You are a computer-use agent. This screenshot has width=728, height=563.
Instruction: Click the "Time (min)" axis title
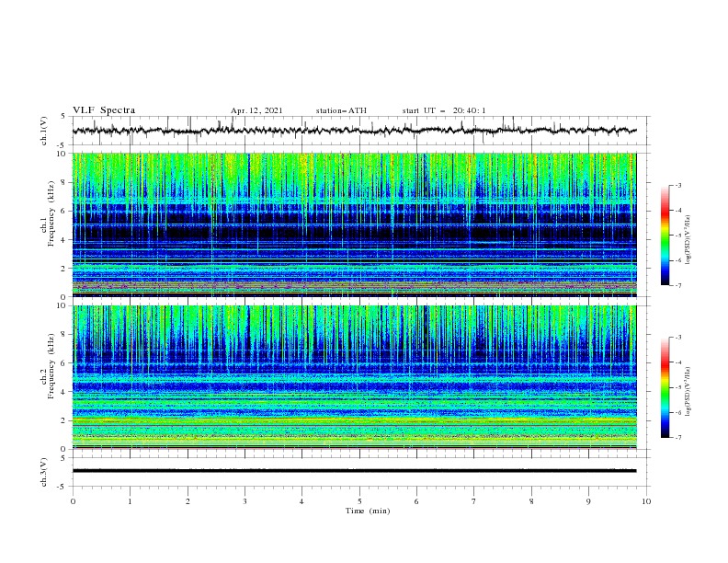point(368,511)
